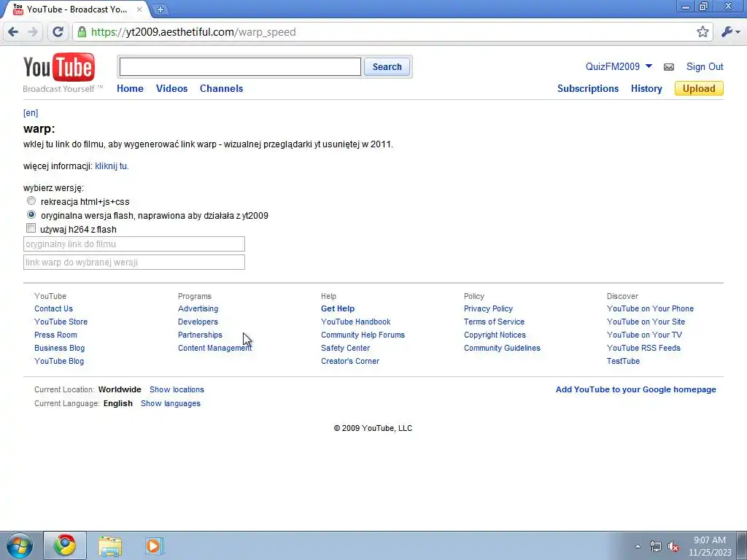This screenshot has width=747, height=560.
Task: Bookmark page with star icon
Action: [703, 32]
